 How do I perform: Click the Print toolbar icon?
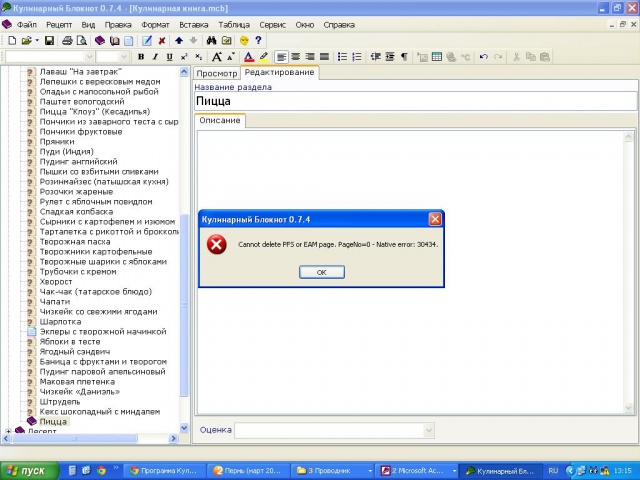67,40
